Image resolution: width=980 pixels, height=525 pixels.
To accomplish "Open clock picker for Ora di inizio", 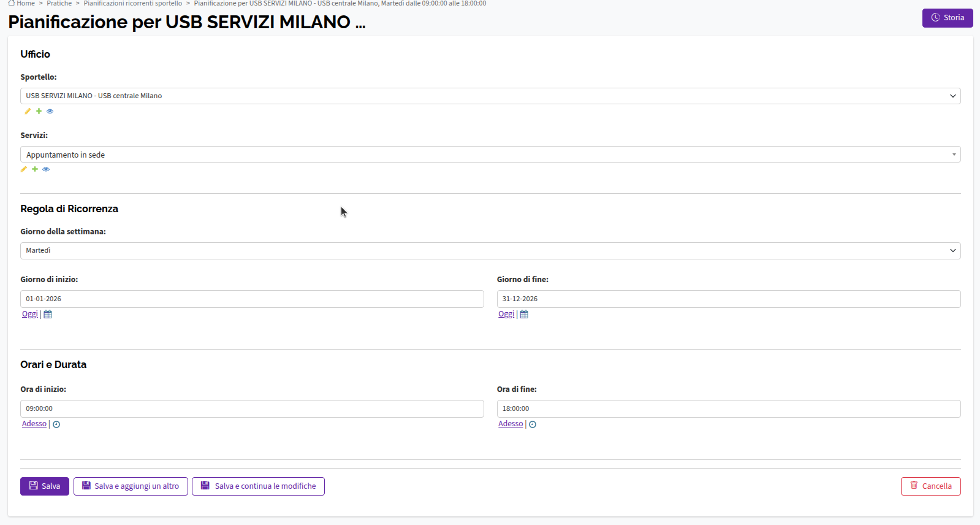I will tap(56, 424).
